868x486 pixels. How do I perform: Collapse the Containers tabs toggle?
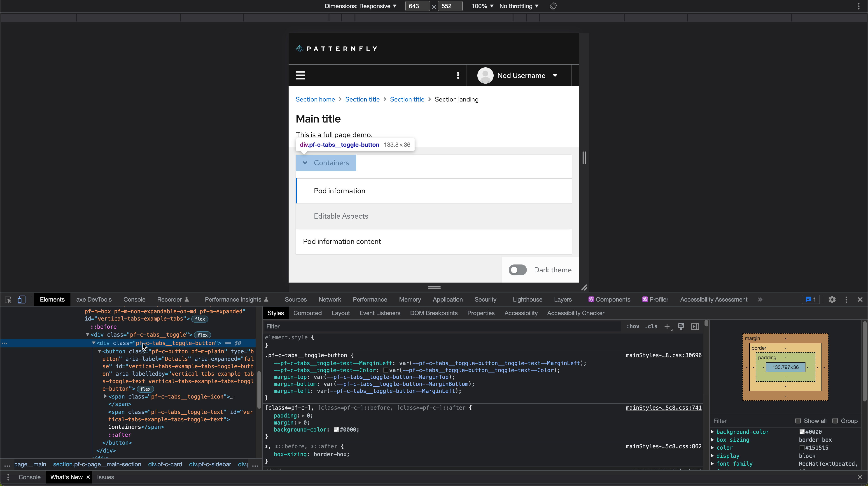tap(326, 163)
